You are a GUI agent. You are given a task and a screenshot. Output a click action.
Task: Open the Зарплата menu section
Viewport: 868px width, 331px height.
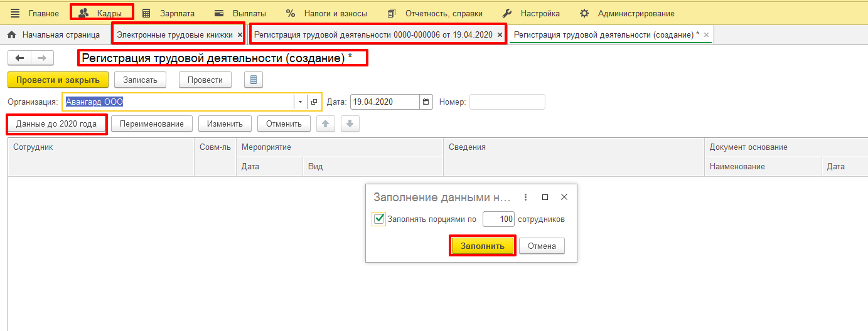click(169, 13)
